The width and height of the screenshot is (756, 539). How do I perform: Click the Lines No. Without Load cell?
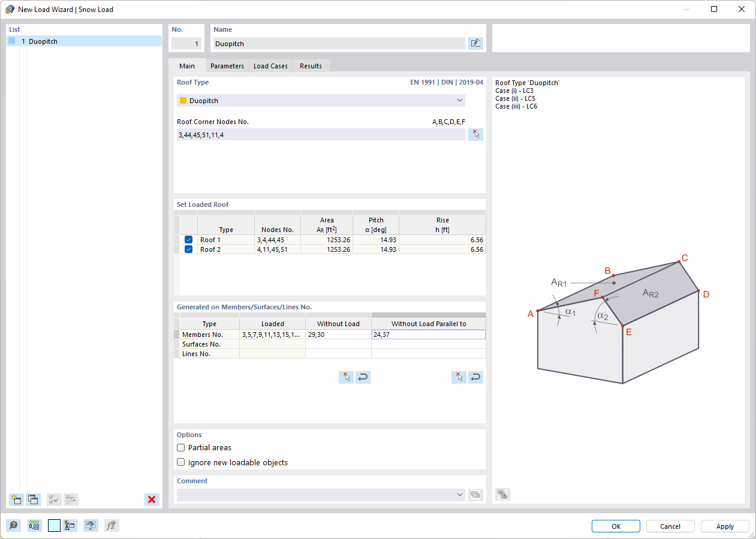(338, 354)
